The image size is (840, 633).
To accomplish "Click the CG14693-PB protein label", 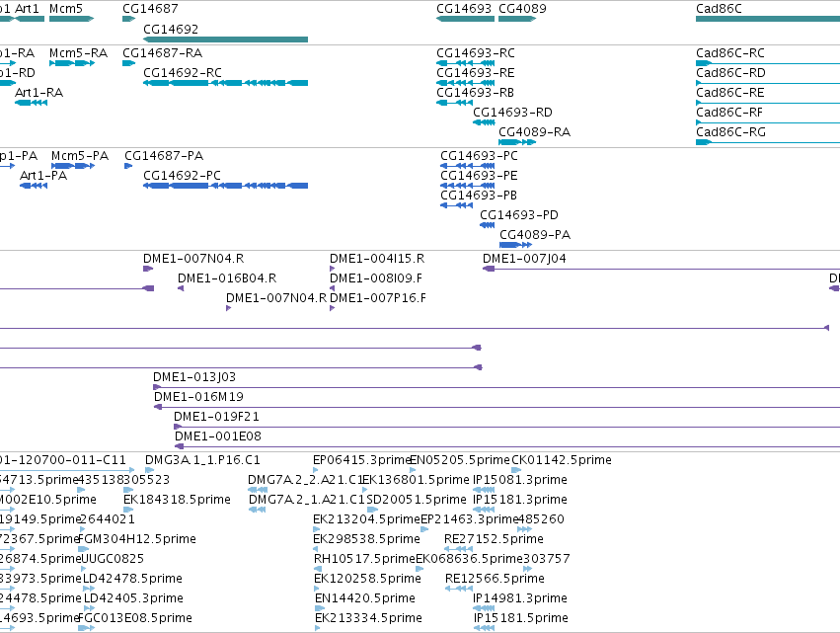I will click(479, 196).
